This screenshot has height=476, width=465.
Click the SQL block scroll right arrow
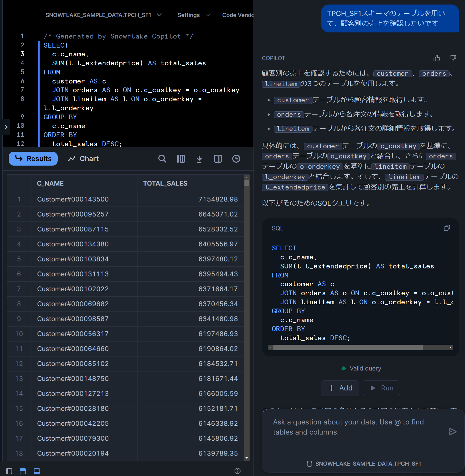(x=450, y=347)
